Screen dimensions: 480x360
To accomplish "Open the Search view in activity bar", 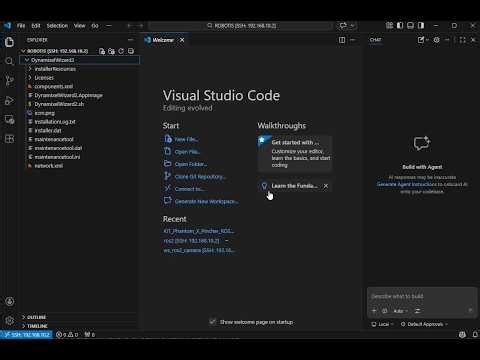I will 9,61.
